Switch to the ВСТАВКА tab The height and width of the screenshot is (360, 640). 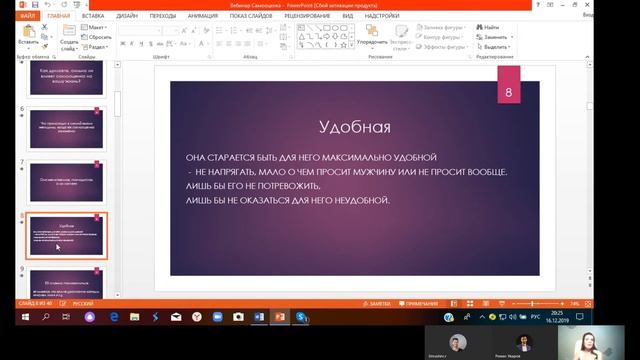[x=93, y=16]
